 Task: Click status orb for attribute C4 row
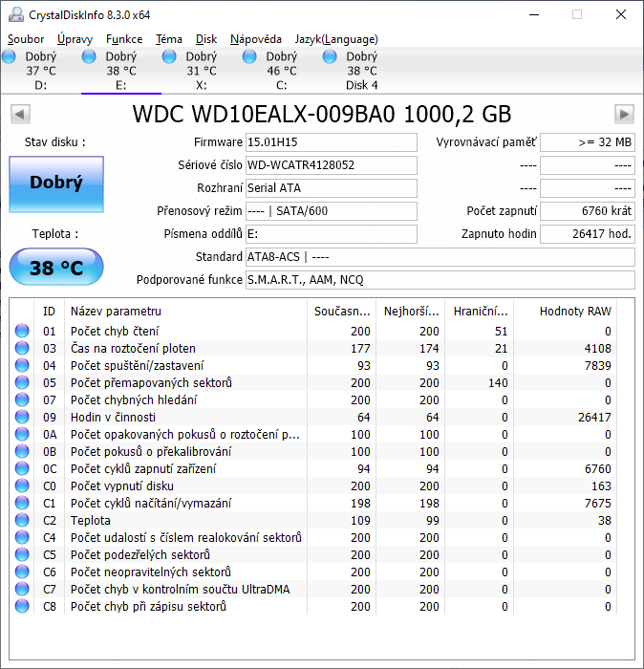[22, 537]
